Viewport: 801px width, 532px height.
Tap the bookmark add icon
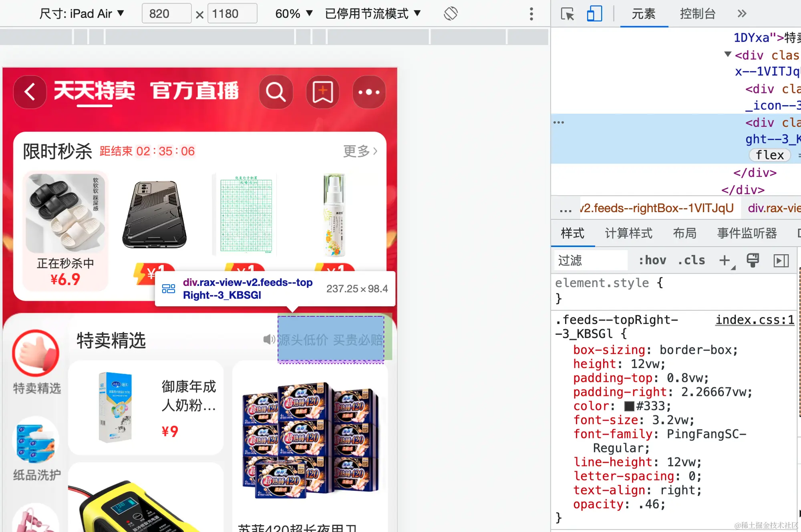(x=323, y=92)
